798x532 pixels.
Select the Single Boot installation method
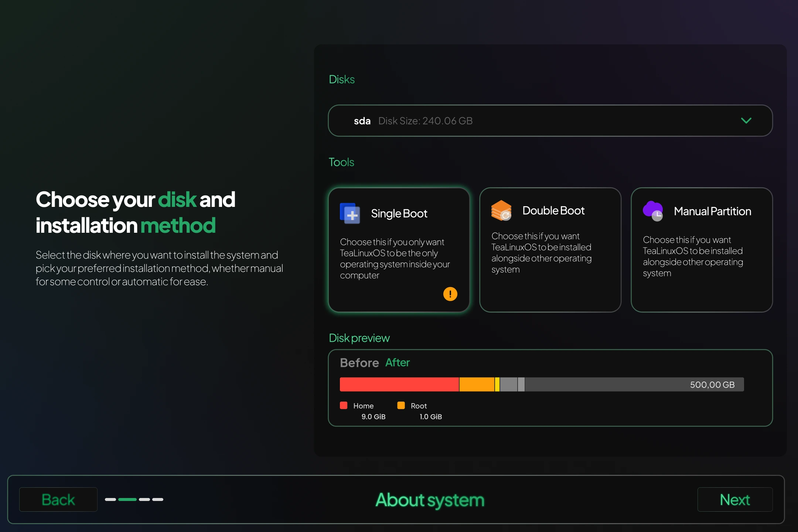coord(399,249)
